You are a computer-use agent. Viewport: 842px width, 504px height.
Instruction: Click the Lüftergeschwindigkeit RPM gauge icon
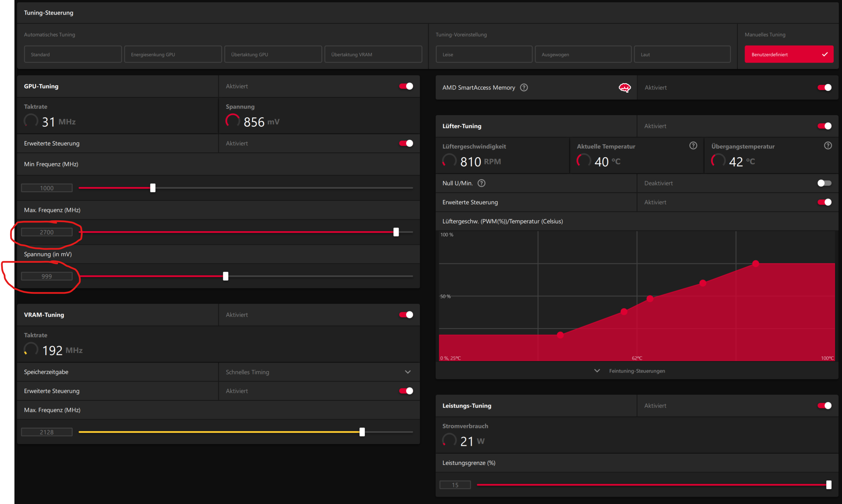tap(449, 160)
